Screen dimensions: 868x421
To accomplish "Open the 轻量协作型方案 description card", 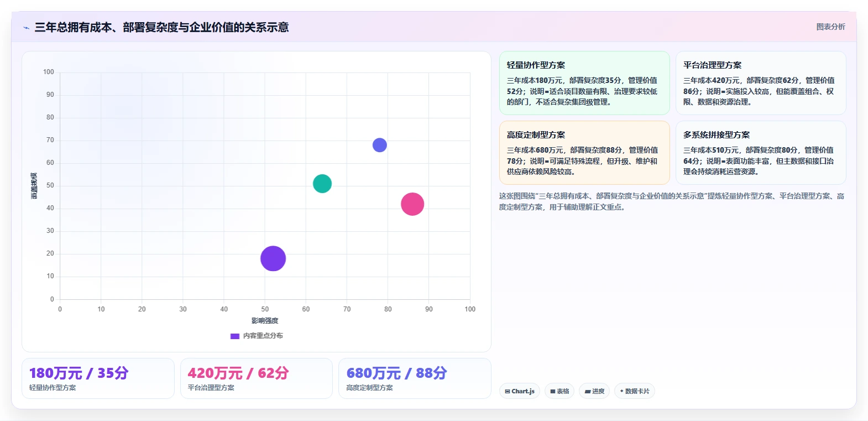I will pyautogui.click(x=584, y=83).
